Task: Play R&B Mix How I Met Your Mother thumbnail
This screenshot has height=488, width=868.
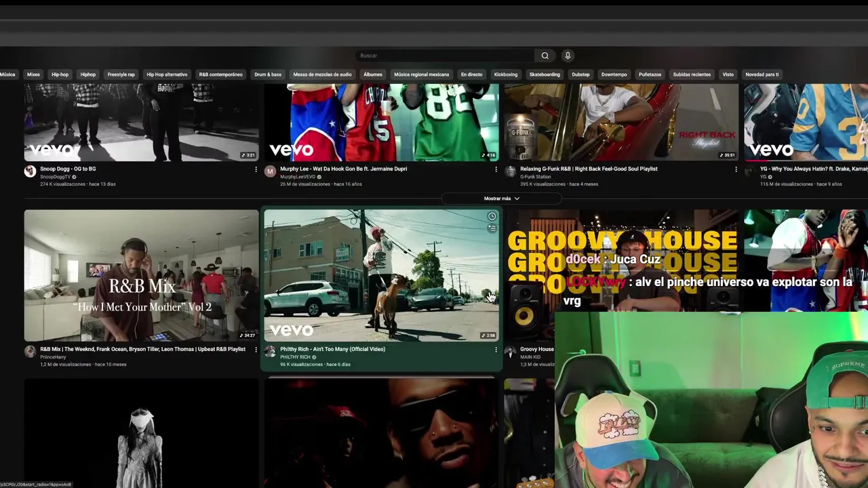Action: pyautogui.click(x=141, y=275)
